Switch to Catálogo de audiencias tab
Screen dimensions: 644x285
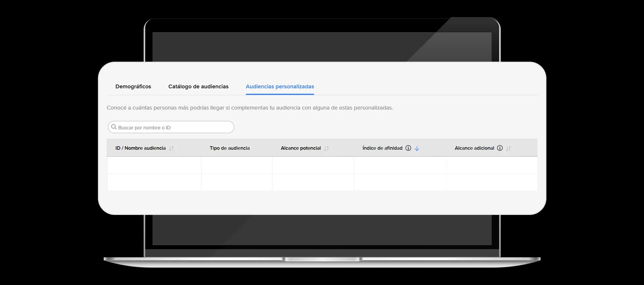point(198,87)
